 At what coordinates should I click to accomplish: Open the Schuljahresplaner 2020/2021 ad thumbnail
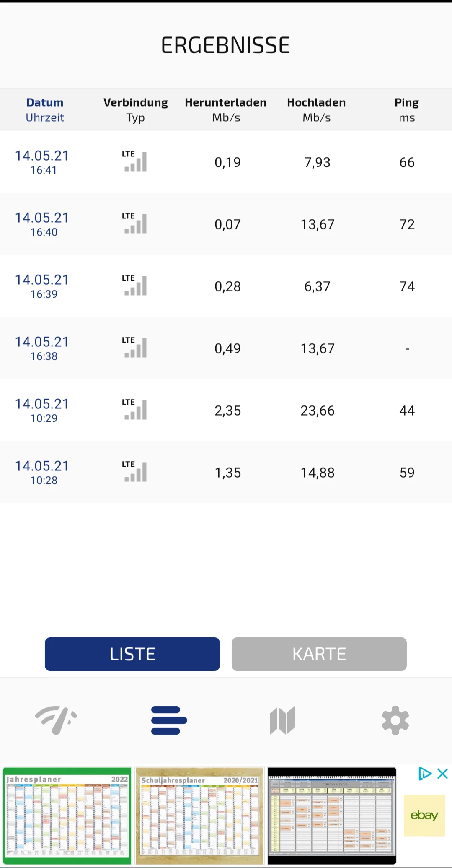pos(199,816)
